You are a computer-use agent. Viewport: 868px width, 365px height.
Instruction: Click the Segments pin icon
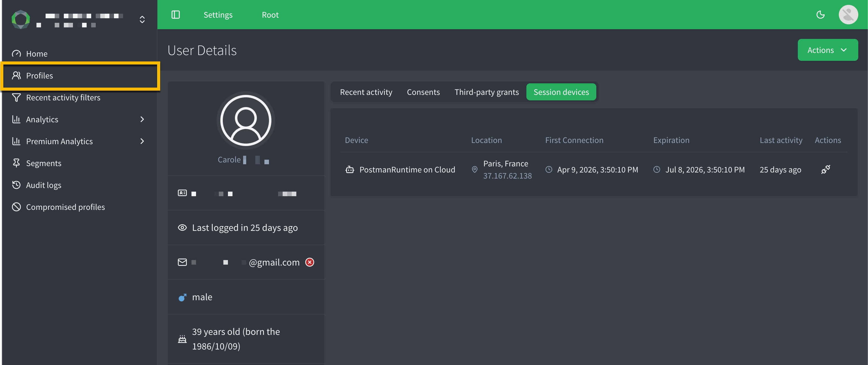tap(16, 163)
